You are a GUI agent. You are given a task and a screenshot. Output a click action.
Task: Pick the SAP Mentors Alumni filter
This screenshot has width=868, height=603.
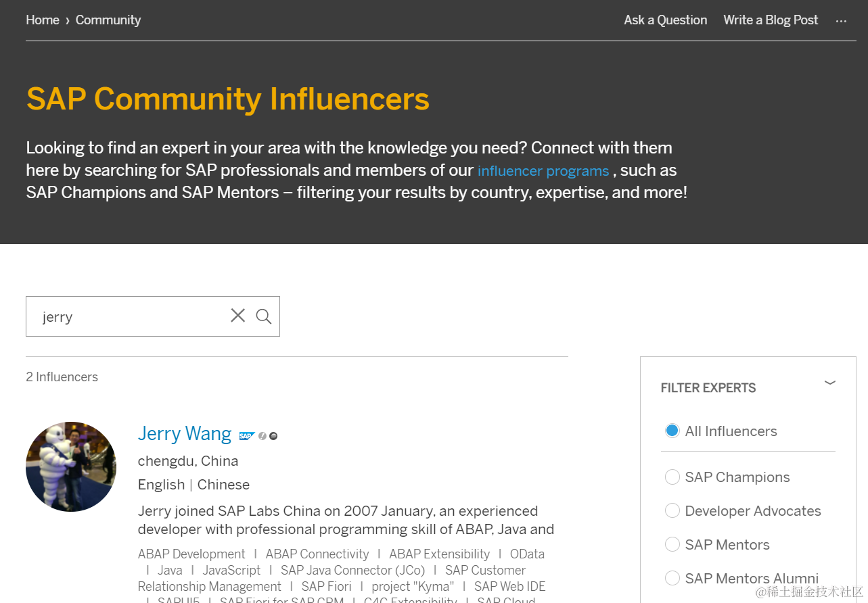(x=672, y=579)
